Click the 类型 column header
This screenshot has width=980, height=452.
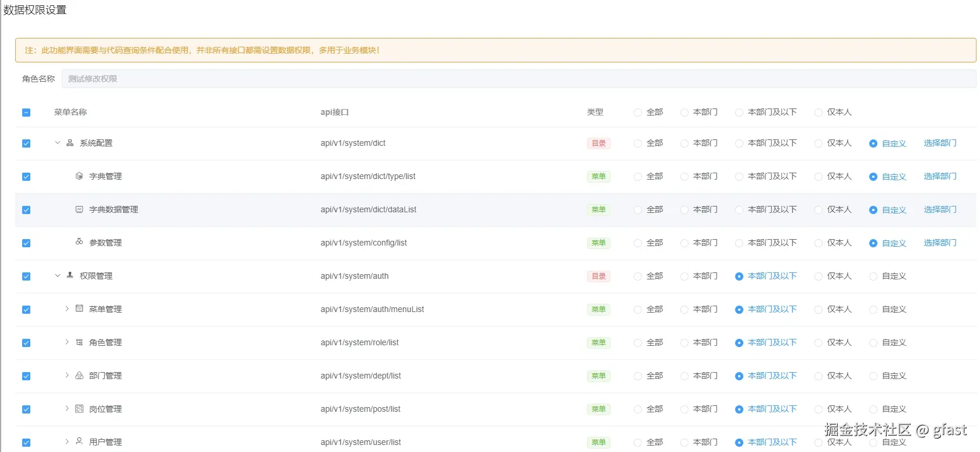595,112
